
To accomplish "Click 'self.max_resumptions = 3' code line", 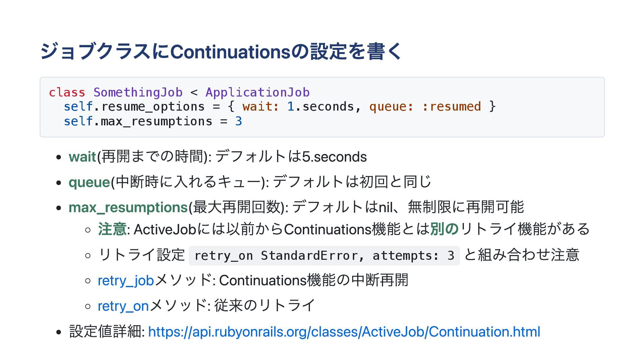I will 153,121.
